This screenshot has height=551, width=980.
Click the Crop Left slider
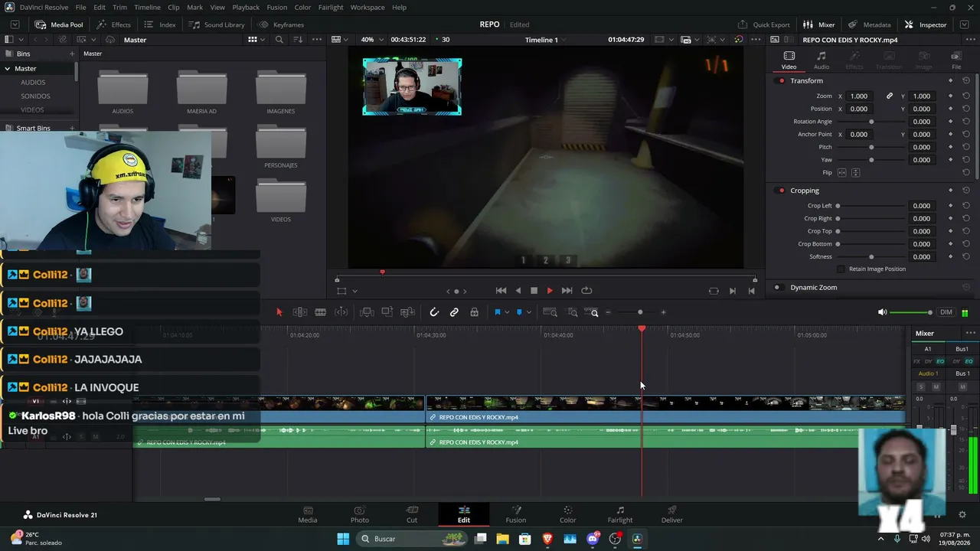871,206
